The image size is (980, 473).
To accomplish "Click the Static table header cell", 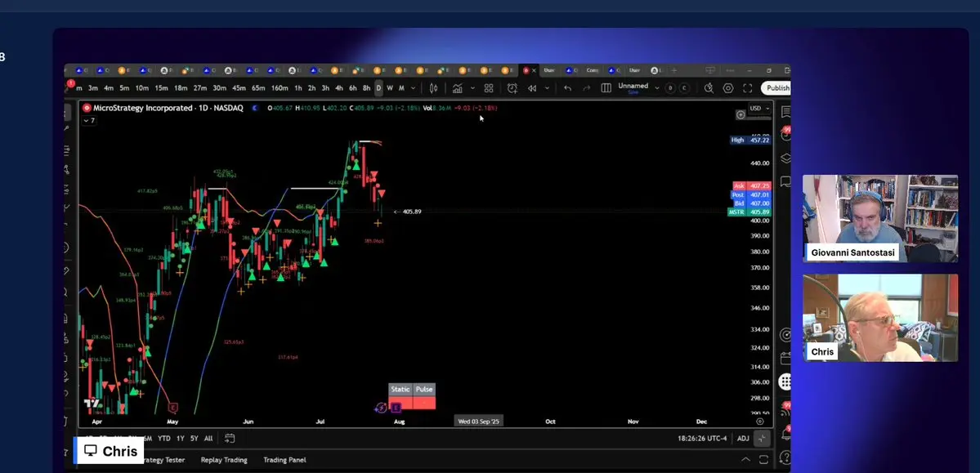I will point(400,390).
